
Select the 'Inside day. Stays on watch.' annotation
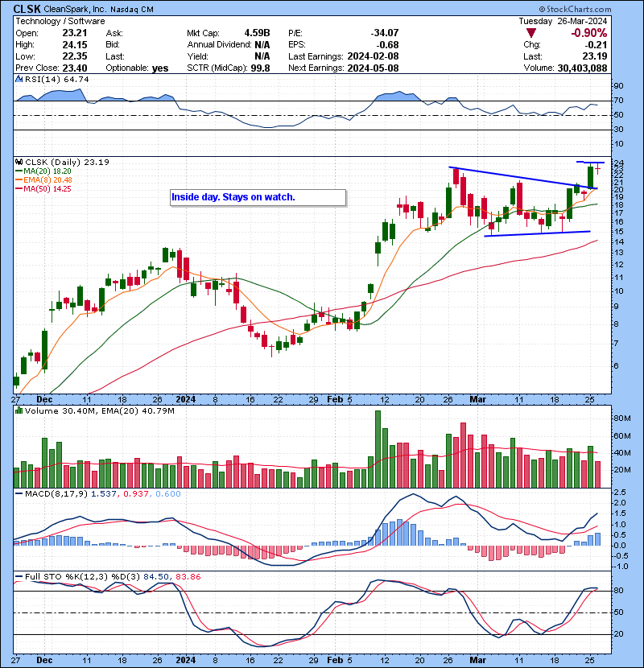(x=258, y=197)
